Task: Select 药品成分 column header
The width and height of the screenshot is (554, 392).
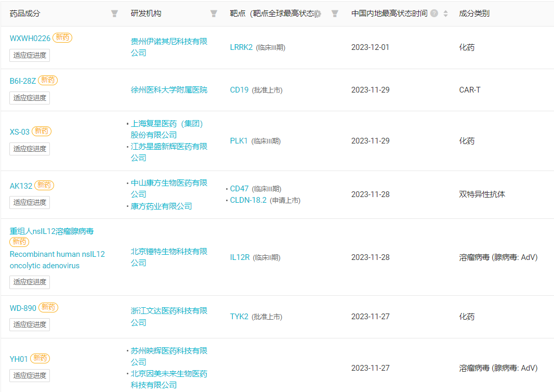Action: (x=25, y=14)
